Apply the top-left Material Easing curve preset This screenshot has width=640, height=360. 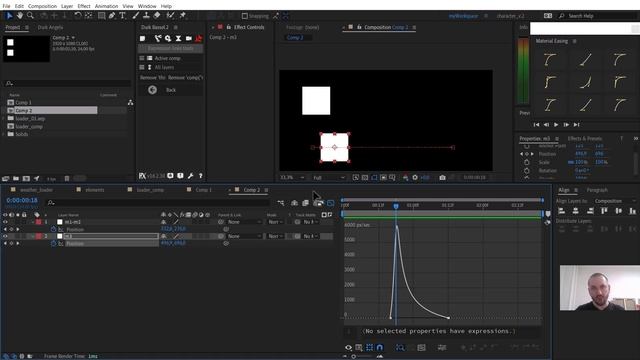pos(550,60)
